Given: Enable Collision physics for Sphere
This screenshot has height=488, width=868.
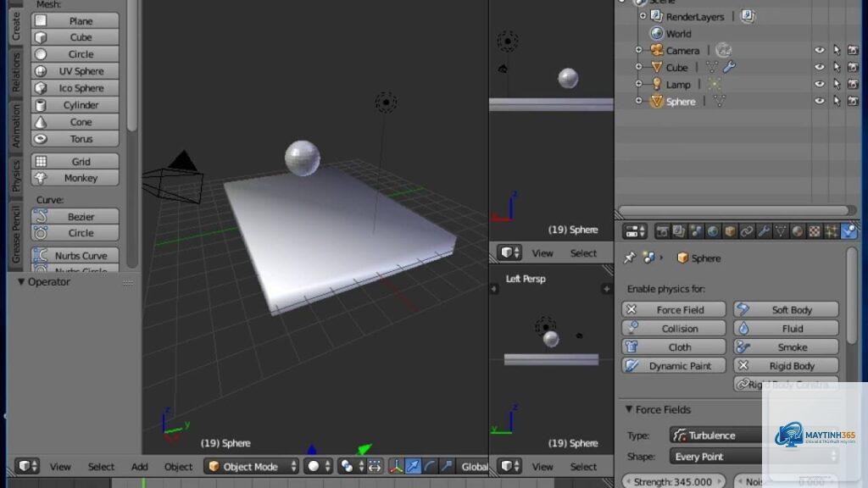Looking at the screenshot, I should [673, 328].
